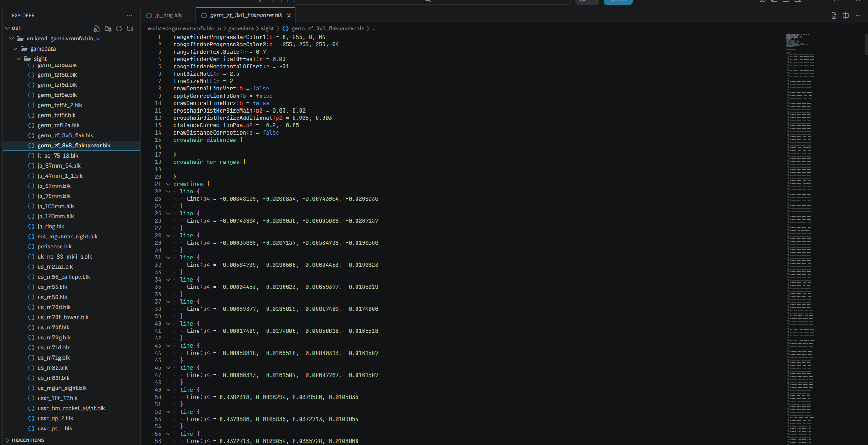Close the germ_zf_3x8_flakpanzer.blk tab
868x445 pixels.
point(289,16)
